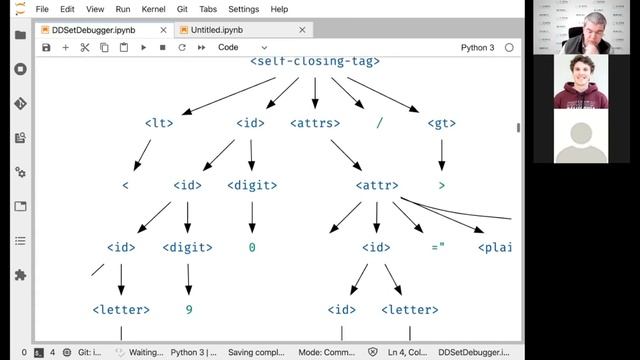Click 'Git: i...' status bar entry

tap(89, 352)
